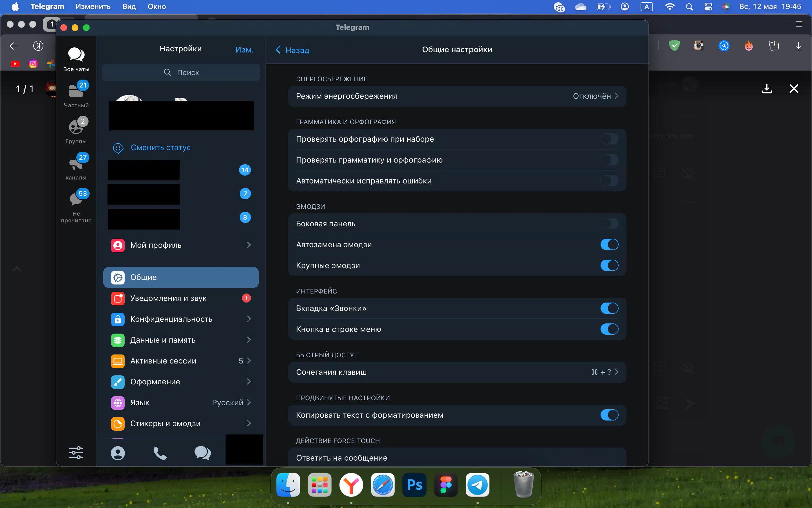Enable Автоматически исправлять ошибки
Viewport: 812px width, 508px height.
pos(609,181)
